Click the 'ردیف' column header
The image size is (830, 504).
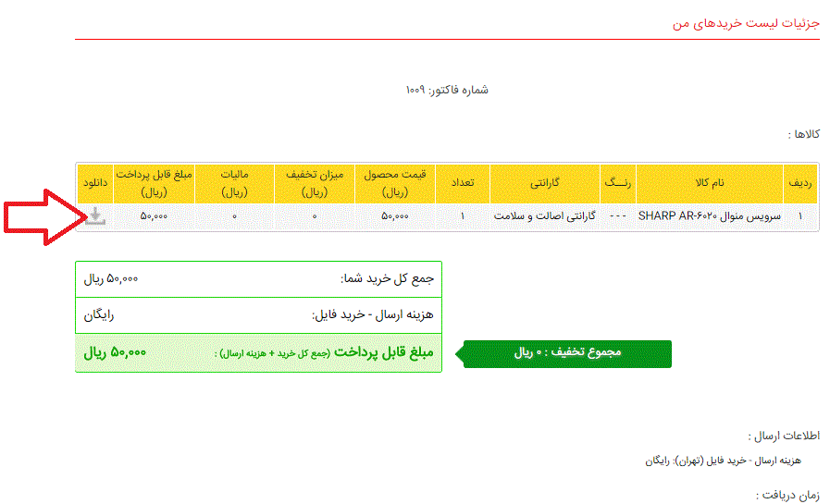[x=800, y=183]
